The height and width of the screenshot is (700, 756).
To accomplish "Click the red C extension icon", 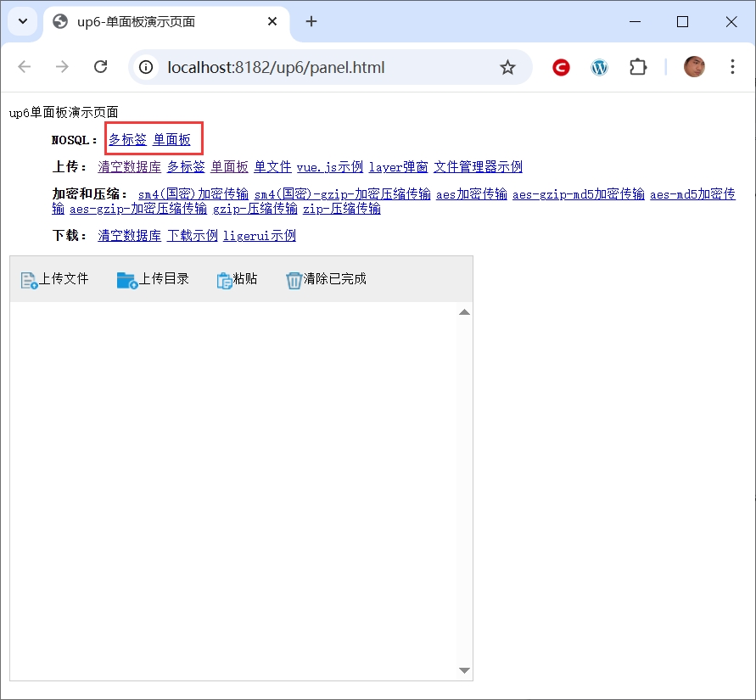I will [561, 67].
